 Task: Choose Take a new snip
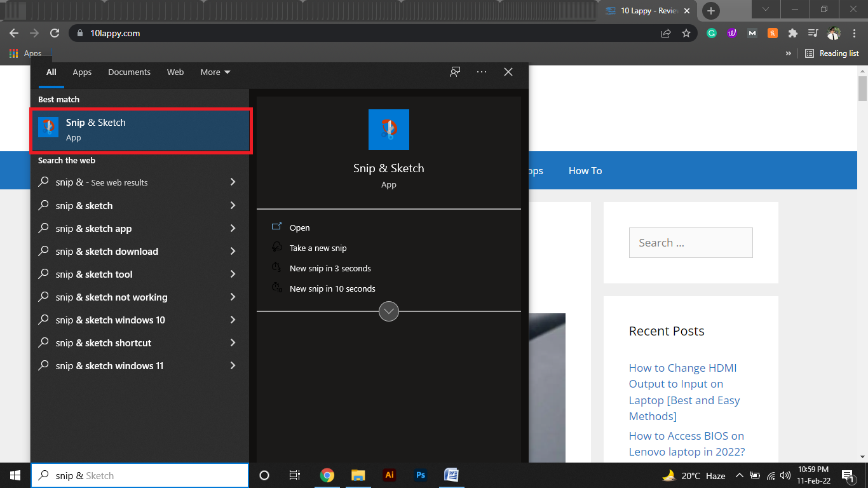tap(318, 248)
